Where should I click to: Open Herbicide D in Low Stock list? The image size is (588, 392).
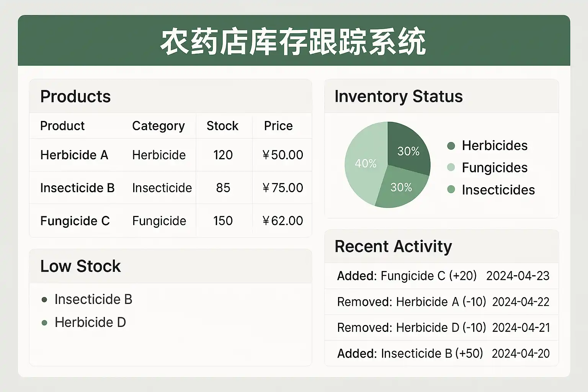90,323
